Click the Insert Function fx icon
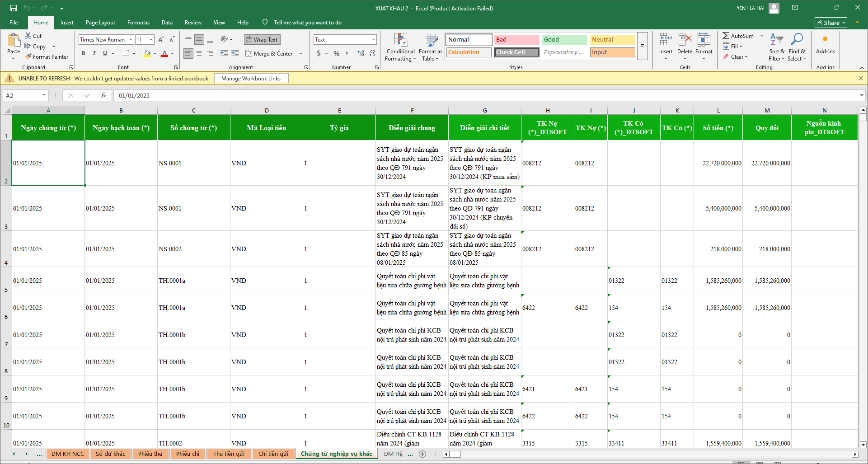The width and height of the screenshot is (868, 464). pos(103,95)
